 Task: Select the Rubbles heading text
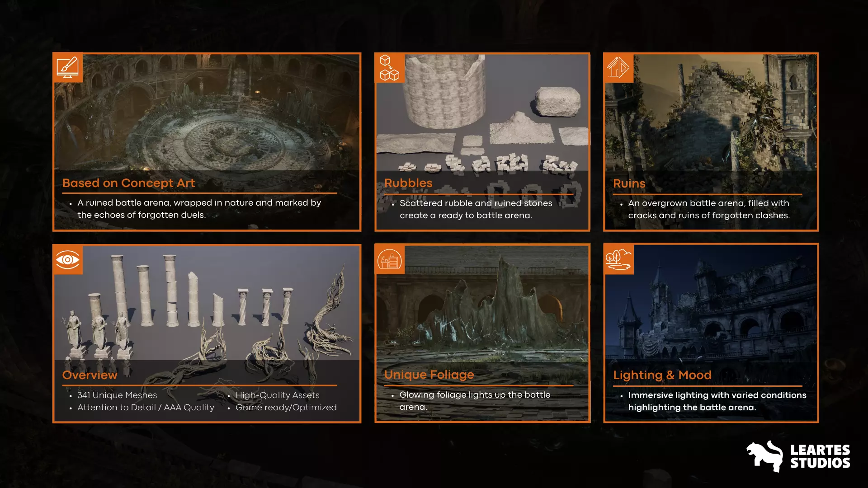(408, 183)
